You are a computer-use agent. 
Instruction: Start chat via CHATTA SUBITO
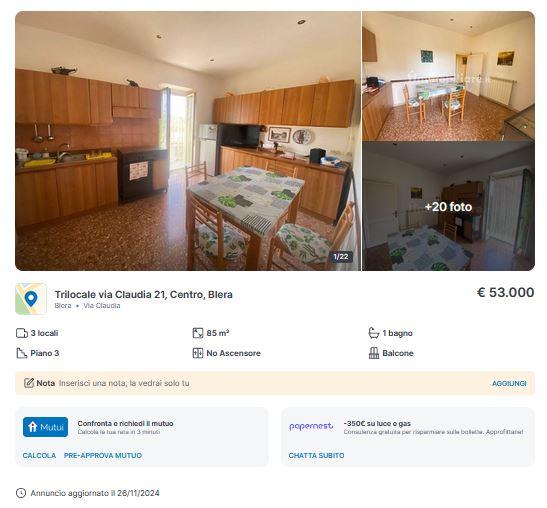point(316,456)
